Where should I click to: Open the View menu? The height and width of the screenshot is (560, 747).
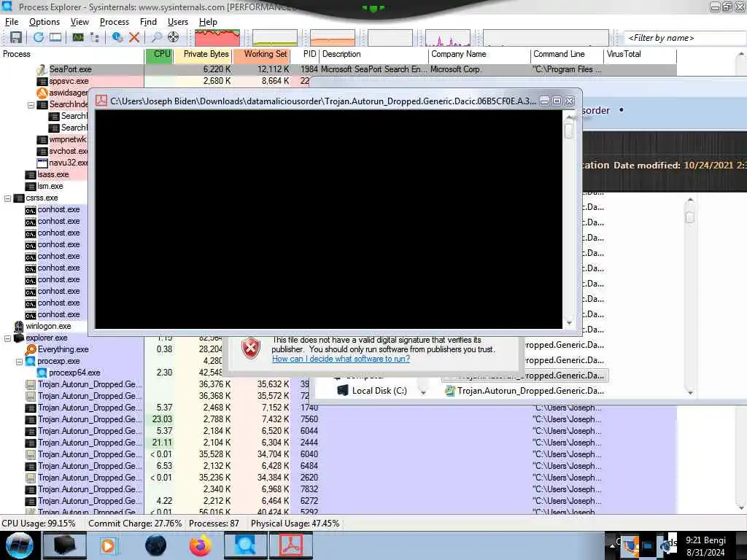(80, 22)
